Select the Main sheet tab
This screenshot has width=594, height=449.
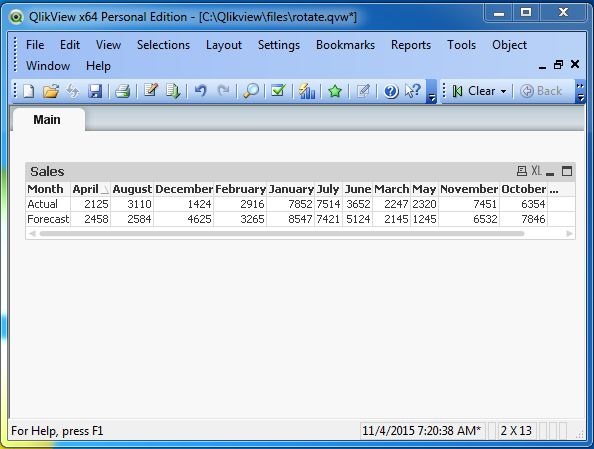[x=47, y=120]
